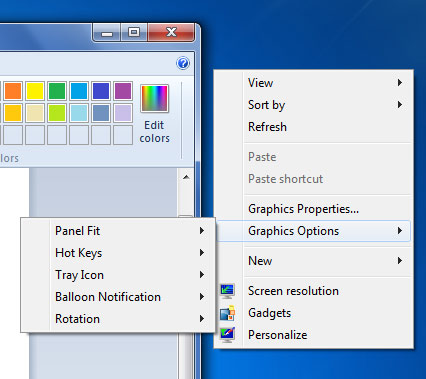Pick the light yellow beige swatch
Image resolution: width=426 pixels, height=379 pixels.
coord(35,113)
